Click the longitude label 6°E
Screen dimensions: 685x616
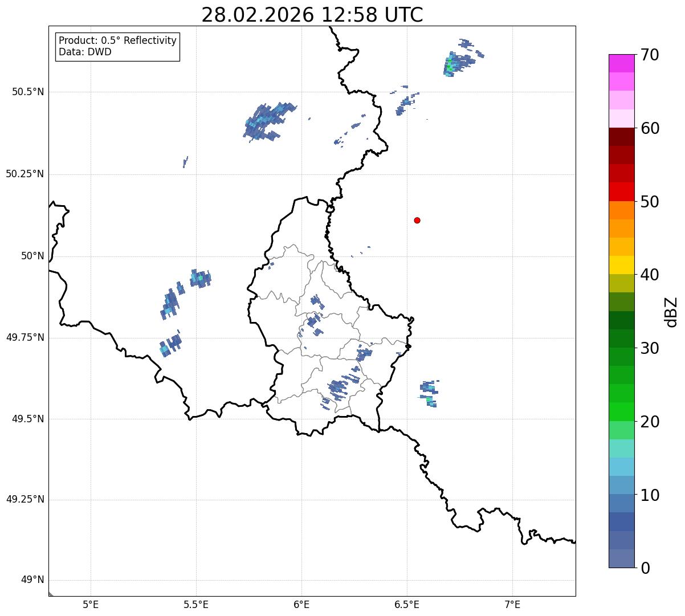click(x=301, y=604)
